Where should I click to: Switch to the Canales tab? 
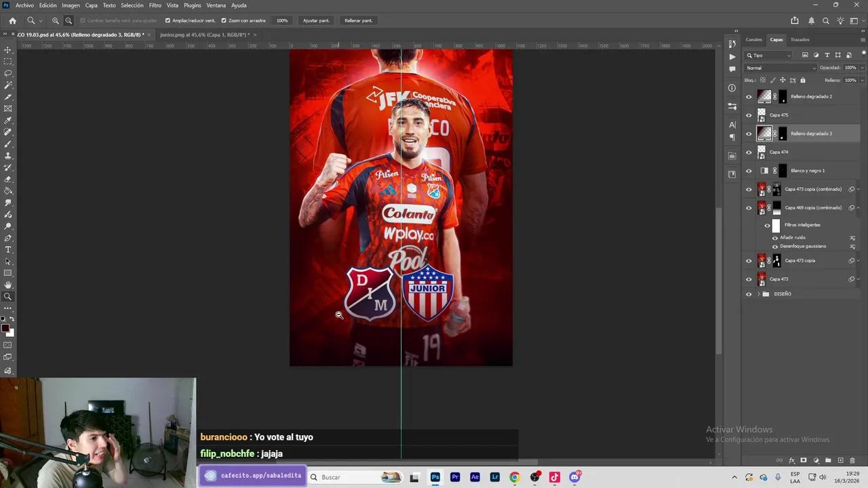[x=753, y=39]
